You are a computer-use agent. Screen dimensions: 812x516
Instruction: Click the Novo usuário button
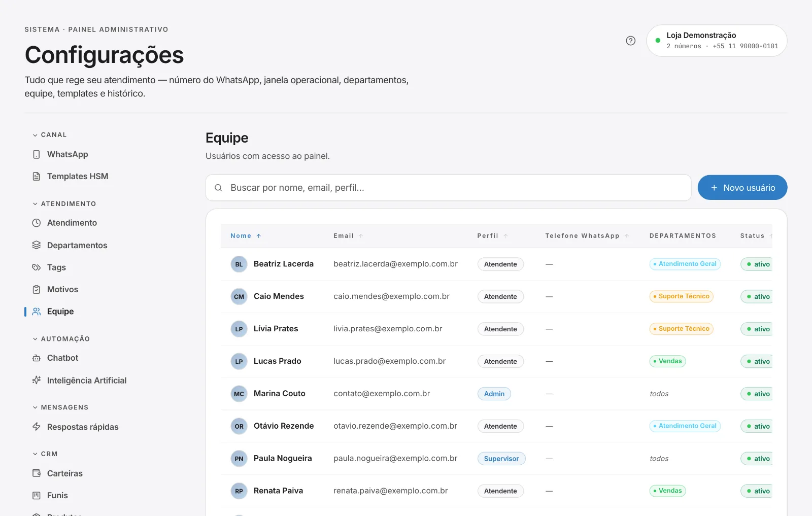(742, 188)
